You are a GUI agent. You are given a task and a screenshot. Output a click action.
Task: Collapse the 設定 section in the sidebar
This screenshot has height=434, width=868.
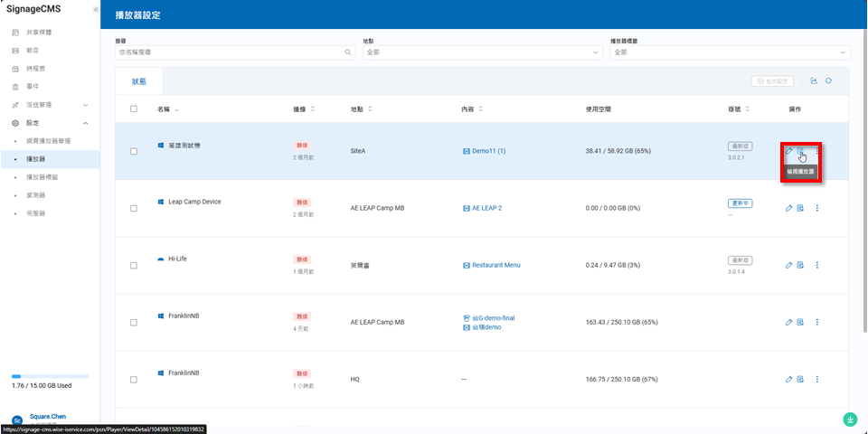click(x=85, y=123)
